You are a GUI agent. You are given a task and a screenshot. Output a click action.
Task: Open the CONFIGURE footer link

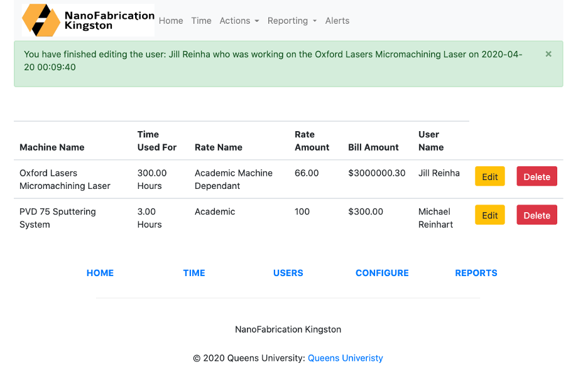pyautogui.click(x=382, y=273)
